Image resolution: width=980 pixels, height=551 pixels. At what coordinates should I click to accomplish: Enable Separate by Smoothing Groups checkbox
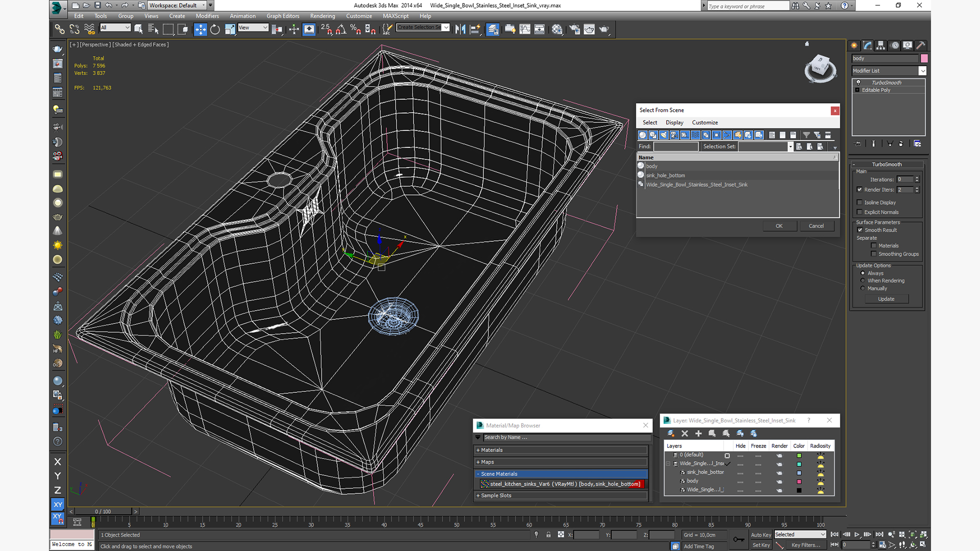[874, 254]
